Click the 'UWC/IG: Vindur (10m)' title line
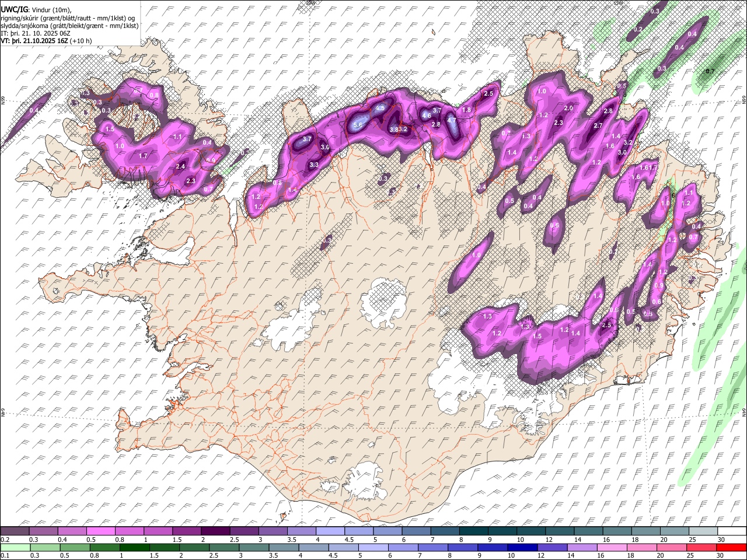Viewport: 747px width, 560px height. [36, 9]
